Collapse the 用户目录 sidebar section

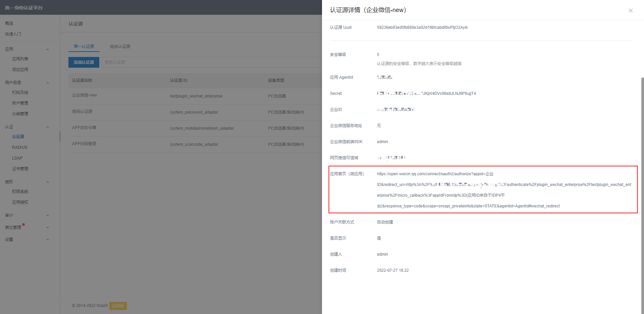pos(48,83)
